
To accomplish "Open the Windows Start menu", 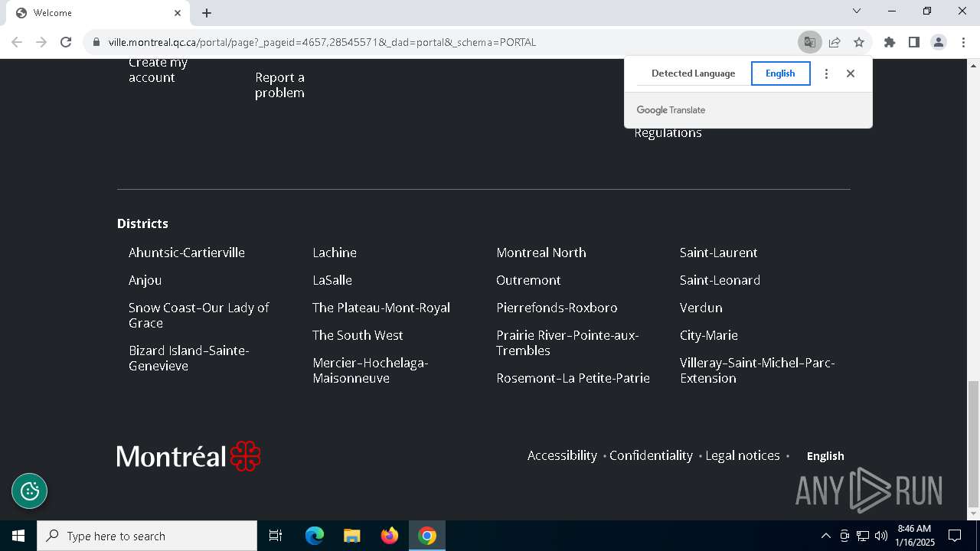I will (18, 536).
